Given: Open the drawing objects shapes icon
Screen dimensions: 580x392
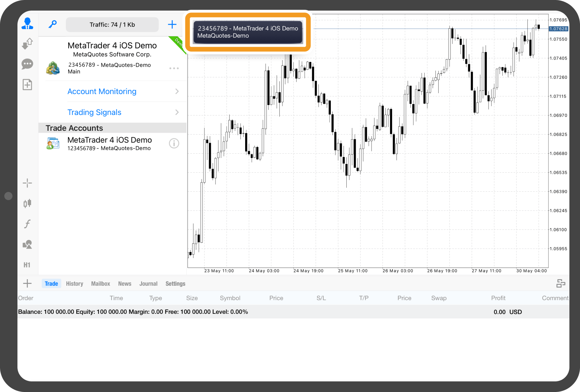Looking at the screenshot, I should 27,244.
